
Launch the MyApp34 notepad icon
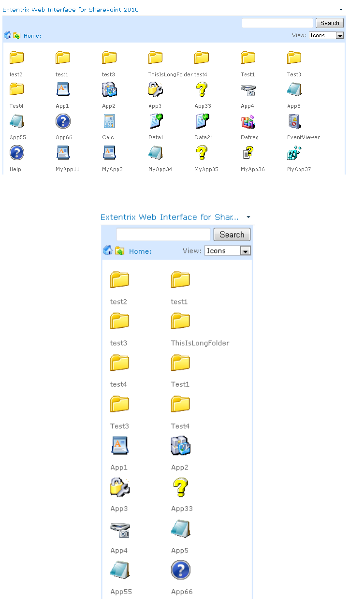tap(156, 153)
